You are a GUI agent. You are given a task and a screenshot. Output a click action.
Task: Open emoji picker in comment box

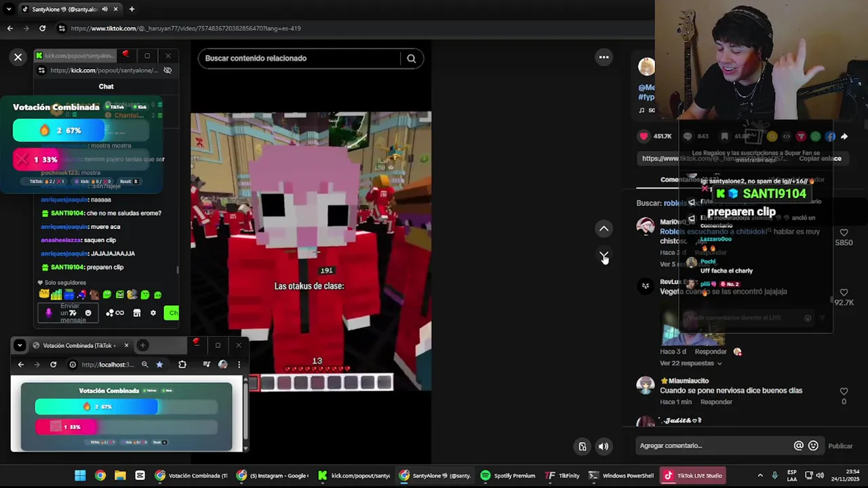point(813,445)
